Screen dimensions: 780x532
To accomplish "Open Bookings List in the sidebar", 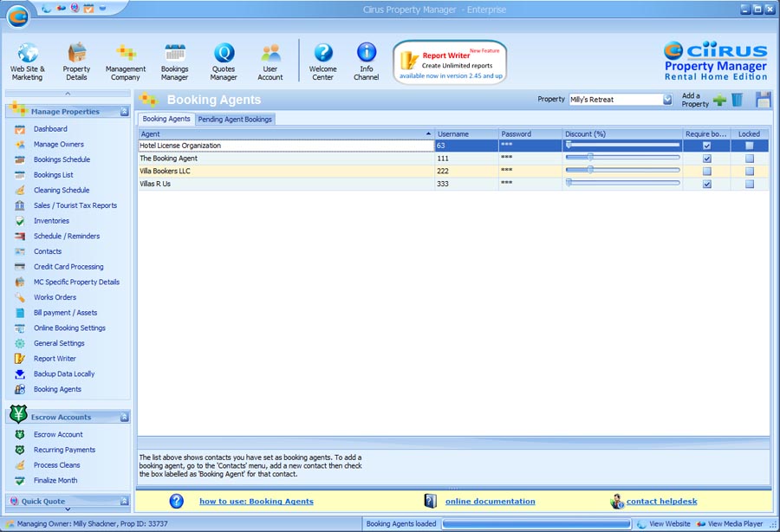I will tap(53, 175).
